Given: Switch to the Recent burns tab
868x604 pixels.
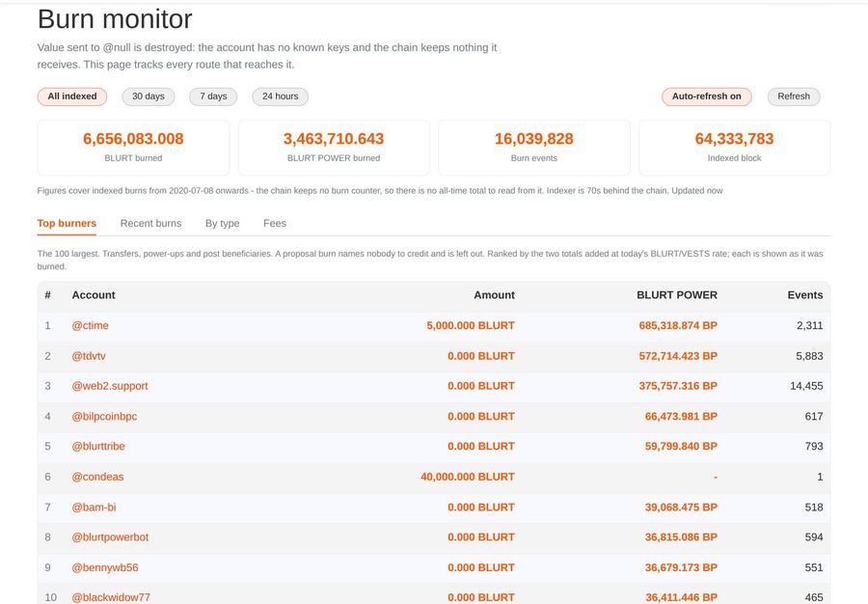Looking at the screenshot, I should (x=150, y=223).
